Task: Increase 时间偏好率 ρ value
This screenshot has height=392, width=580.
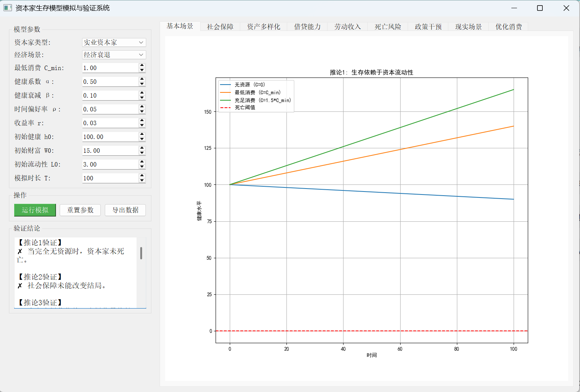Action: (142, 107)
